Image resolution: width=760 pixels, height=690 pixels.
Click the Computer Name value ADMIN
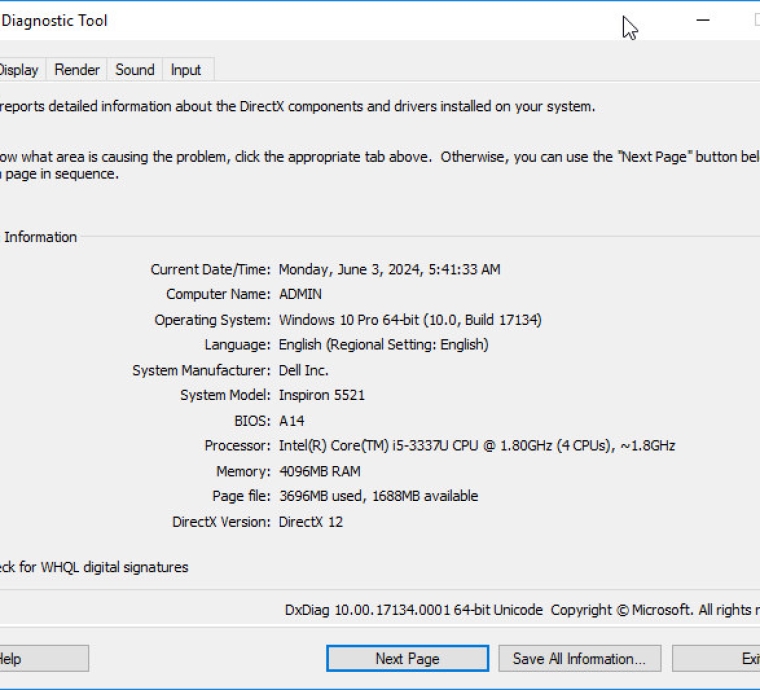[300, 294]
